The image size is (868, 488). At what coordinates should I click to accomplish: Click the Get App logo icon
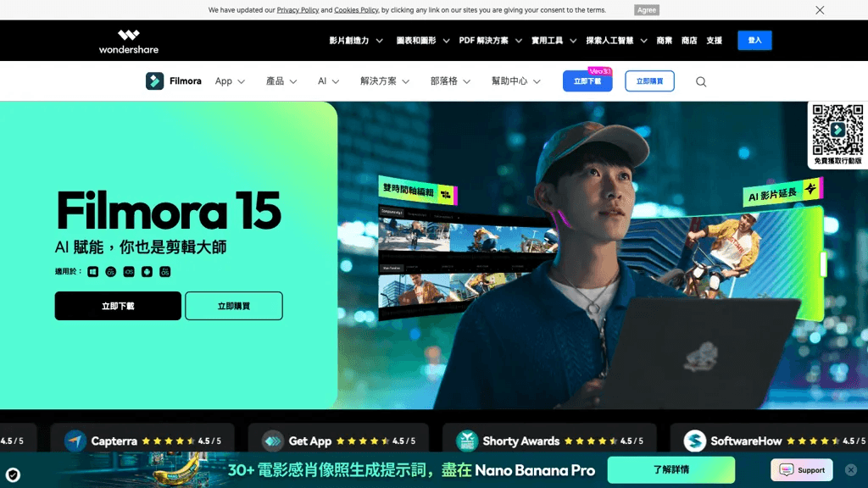tap(272, 441)
